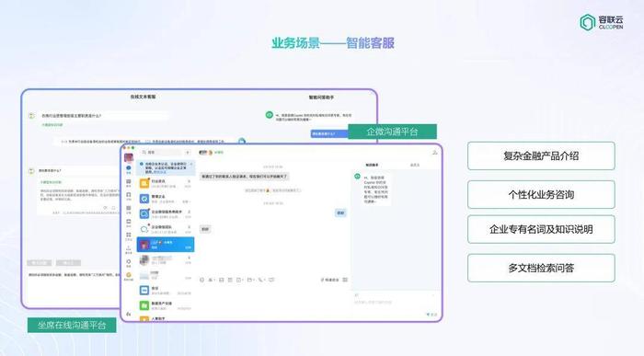Dismiss the blue notice banner in chat list
Image resolution: width=644 pixels, height=356 pixels.
pos(191,165)
